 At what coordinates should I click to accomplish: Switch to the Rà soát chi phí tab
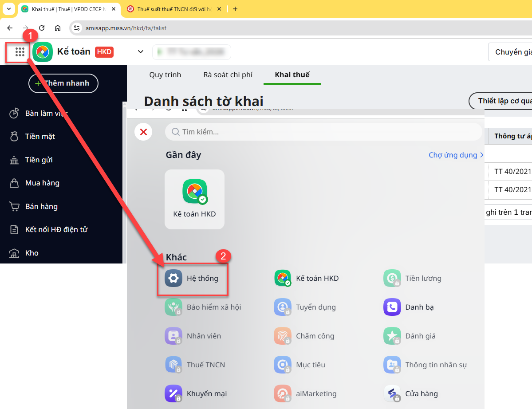(x=228, y=75)
